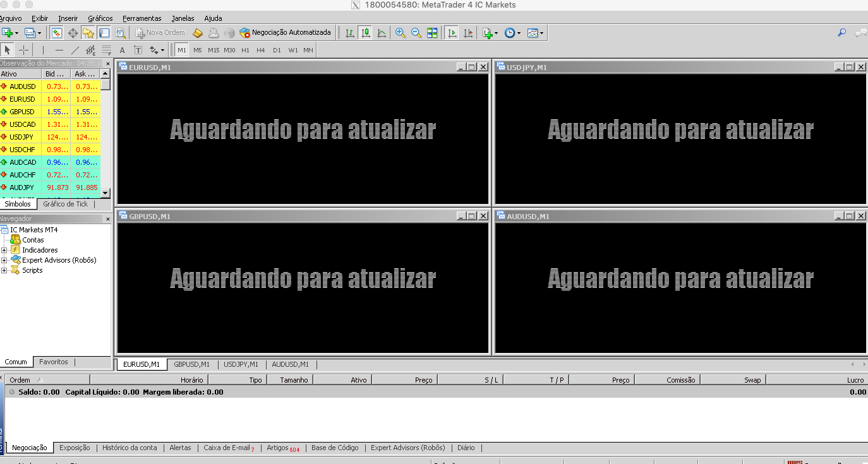Click the new chart icon
Viewport: 868px width, 464px height.
7,33
